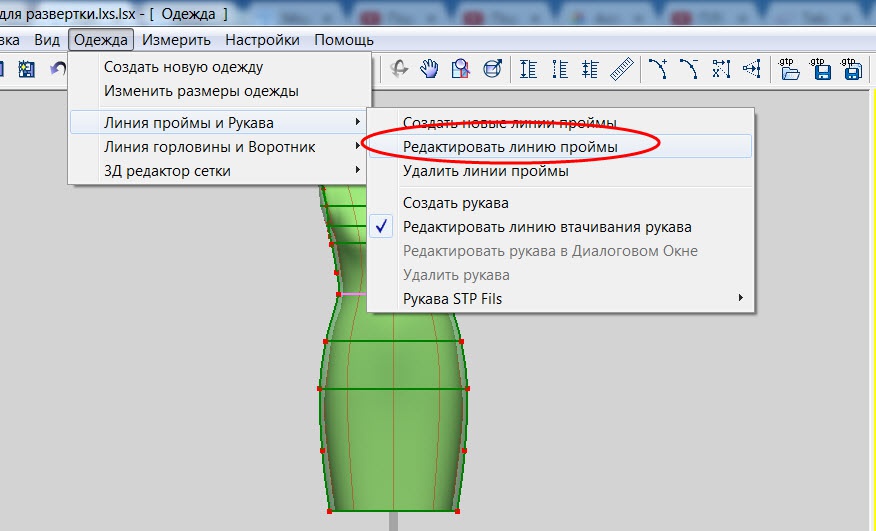Select the zoom magnifier tool
Viewport: 876px width, 531px height.
pyautogui.click(x=460, y=69)
